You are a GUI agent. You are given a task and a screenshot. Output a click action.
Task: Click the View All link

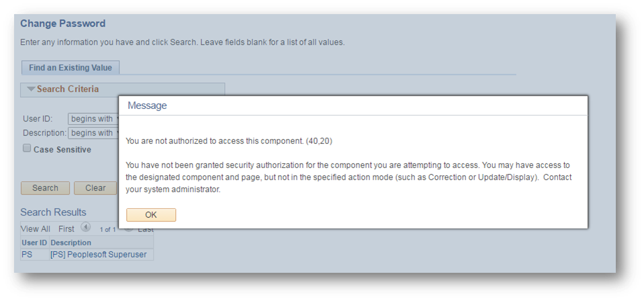click(x=36, y=229)
